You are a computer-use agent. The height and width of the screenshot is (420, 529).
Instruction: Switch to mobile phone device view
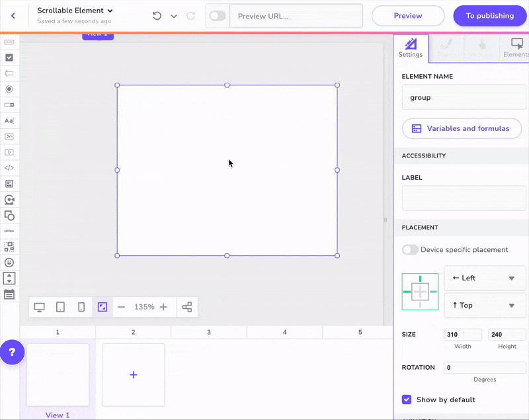[x=81, y=307]
